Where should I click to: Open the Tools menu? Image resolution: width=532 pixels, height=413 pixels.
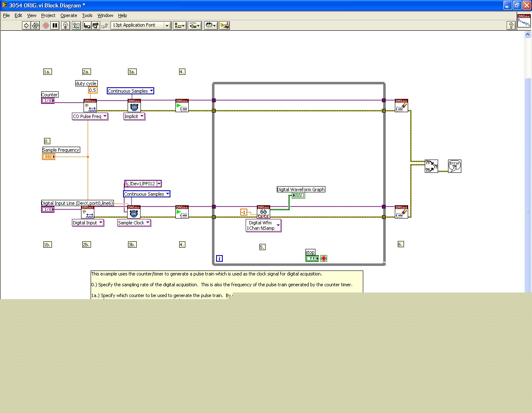point(87,15)
